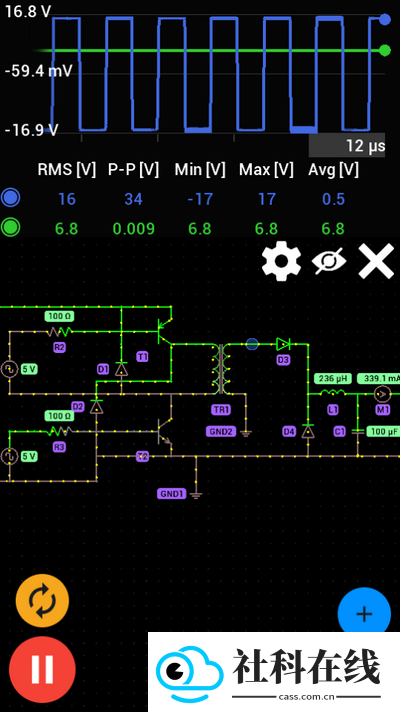Open oscilloscope settings gear icon
The width and height of the screenshot is (400, 712).
[x=281, y=261]
